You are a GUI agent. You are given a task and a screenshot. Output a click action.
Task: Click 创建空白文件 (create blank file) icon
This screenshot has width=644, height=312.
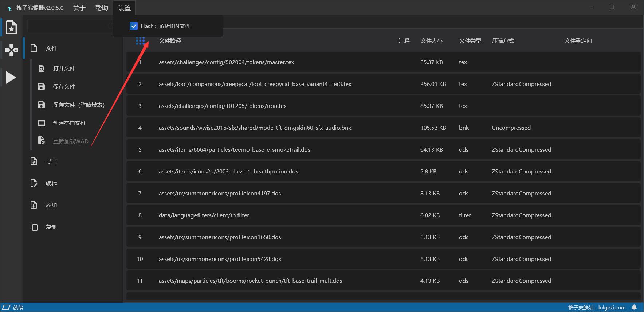point(42,123)
